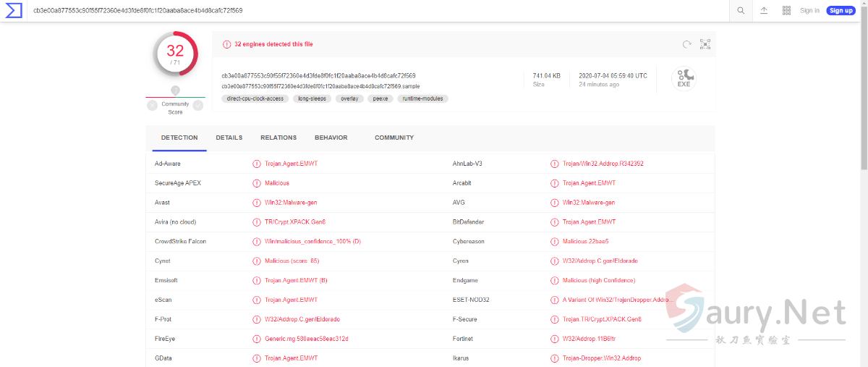Click the reanalyze refresh icon
Screen dimensions: 868x367
[686, 44]
